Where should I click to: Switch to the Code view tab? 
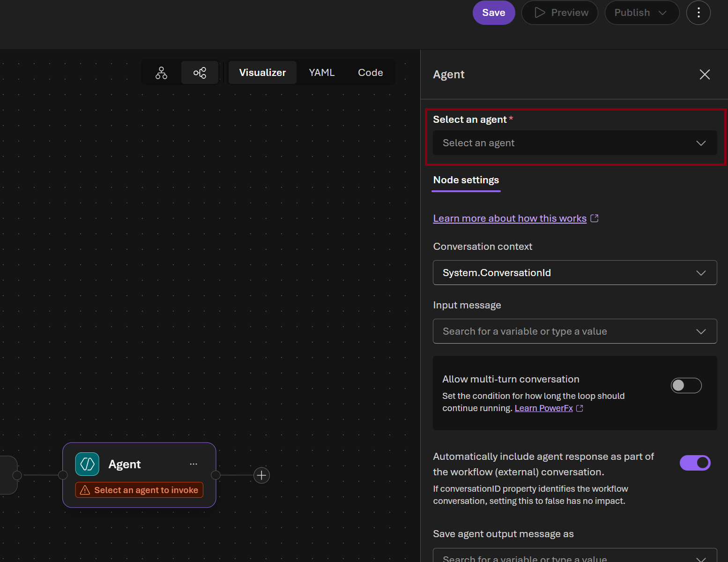coord(370,73)
